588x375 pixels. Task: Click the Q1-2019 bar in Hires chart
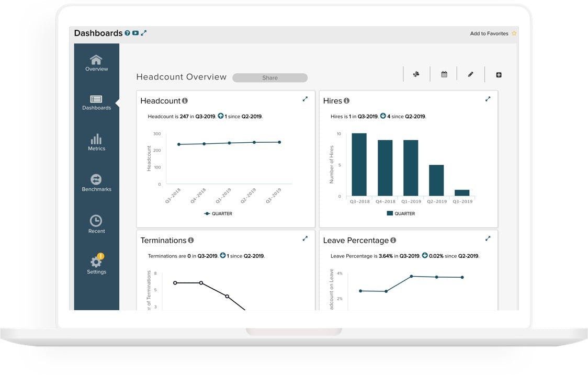(411, 167)
